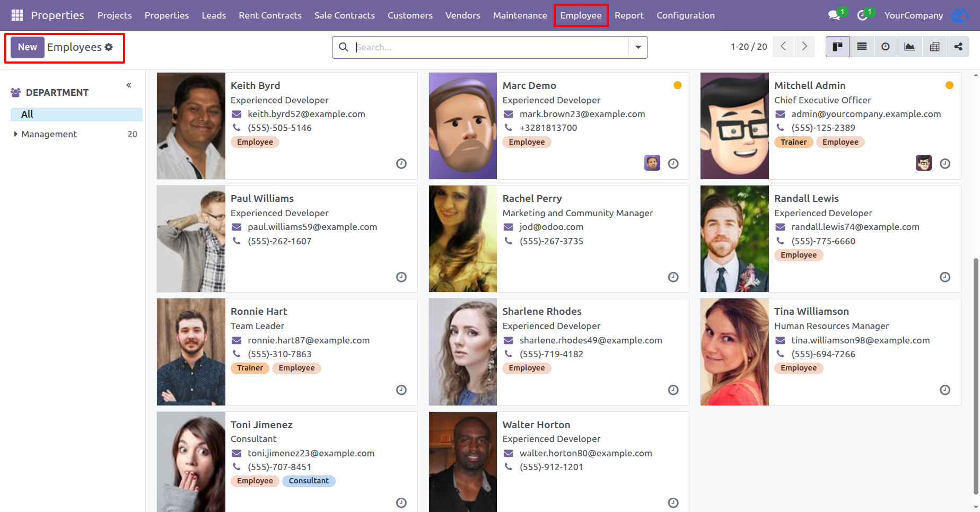Viewport: 980px width, 512px height.
Task: Click the Employees settings gear icon
Action: coord(109,47)
